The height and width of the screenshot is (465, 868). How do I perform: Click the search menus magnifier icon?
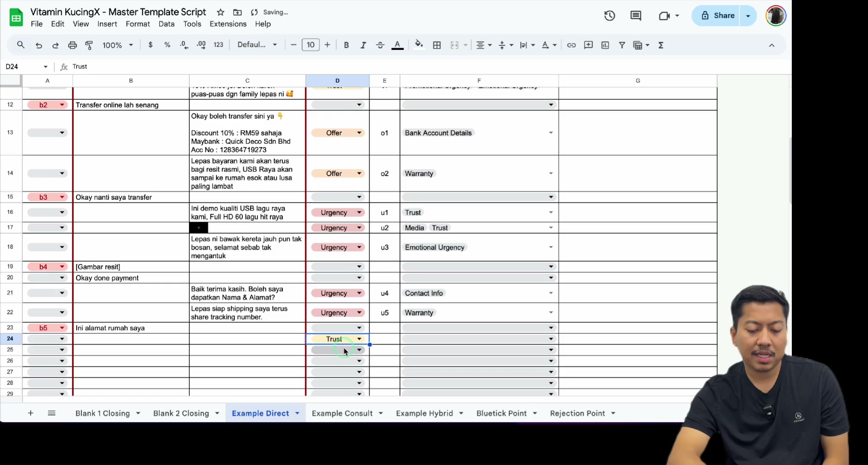coord(21,45)
